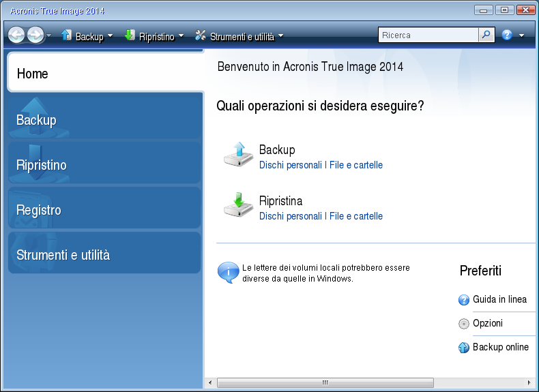Open the Backup online favorite link
This screenshot has width=539, height=392.
501,347
